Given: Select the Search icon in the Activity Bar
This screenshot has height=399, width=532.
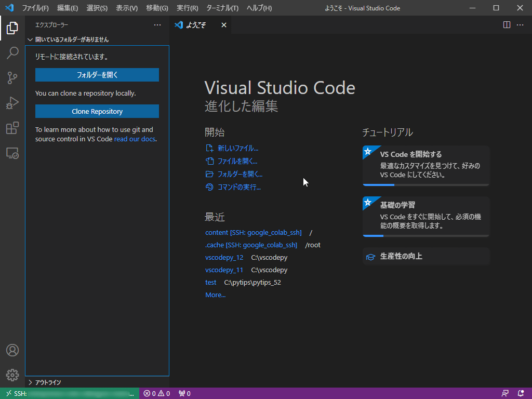Looking at the screenshot, I should [x=12, y=53].
